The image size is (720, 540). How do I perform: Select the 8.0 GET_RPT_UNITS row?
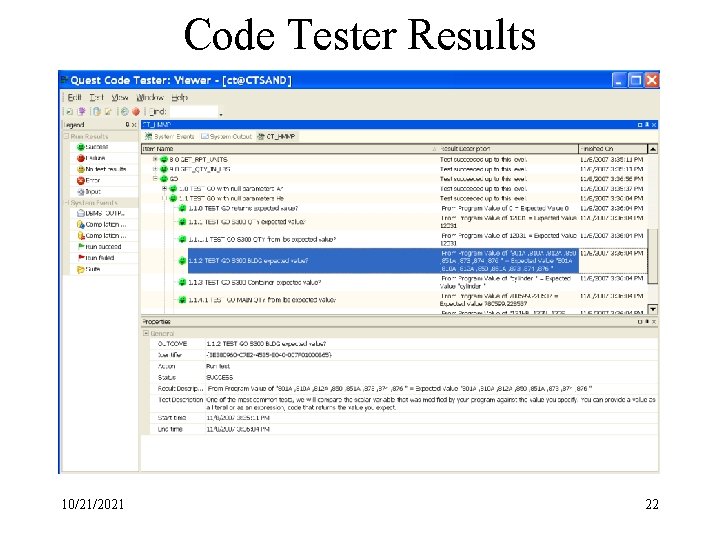pos(395,159)
